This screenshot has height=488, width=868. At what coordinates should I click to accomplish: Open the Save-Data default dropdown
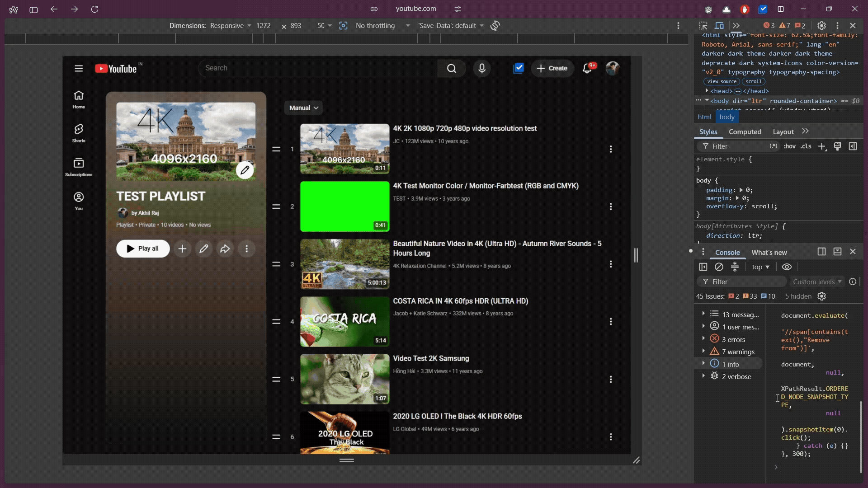pyautogui.click(x=451, y=26)
